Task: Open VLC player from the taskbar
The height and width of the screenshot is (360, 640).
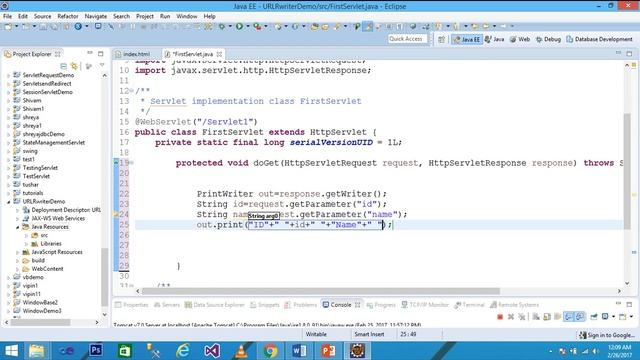Action: pyautogui.click(x=241, y=351)
